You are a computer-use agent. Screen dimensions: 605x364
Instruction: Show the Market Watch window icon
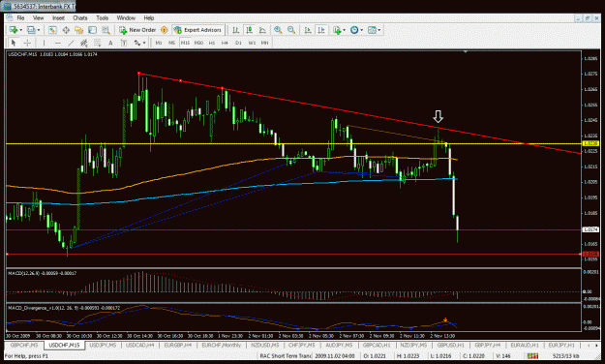52,30
